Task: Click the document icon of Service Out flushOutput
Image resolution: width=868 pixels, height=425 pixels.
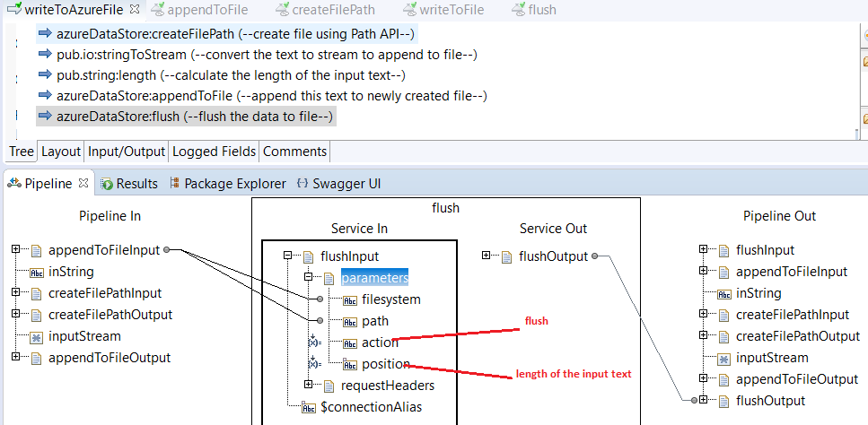Action: click(x=507, y=256)
